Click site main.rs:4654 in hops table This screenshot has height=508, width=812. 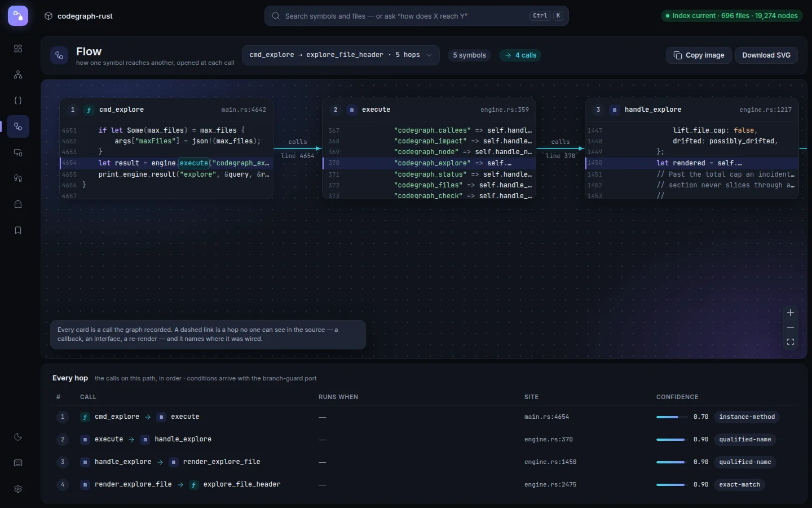(546, 417)
